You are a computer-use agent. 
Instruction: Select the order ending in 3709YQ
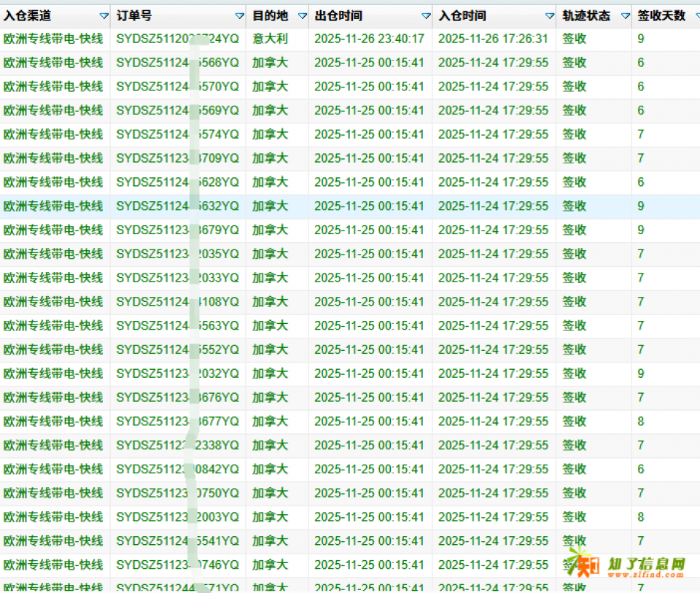pos(177,158)
